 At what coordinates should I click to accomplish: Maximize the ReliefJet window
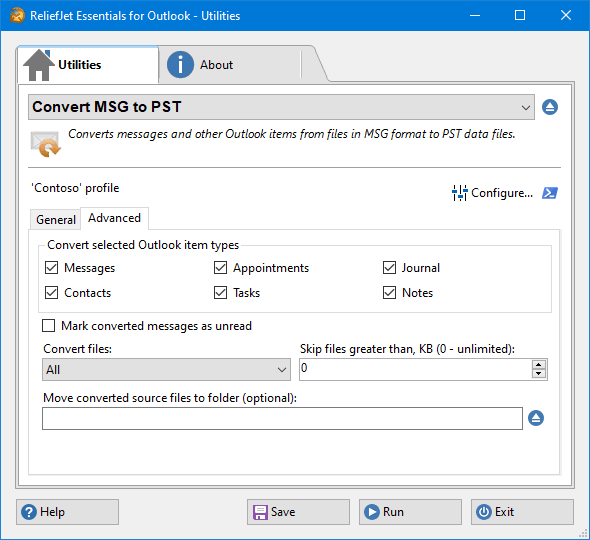coord(520,15)
